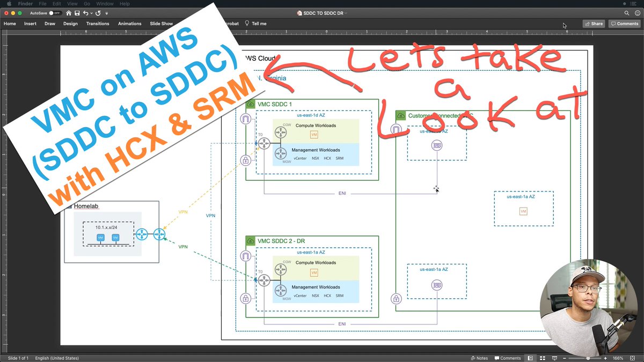Viewport: 644px width, 362px height.
Task: Toggle the Notes pane in status bar
Action: tap(479, 358)
